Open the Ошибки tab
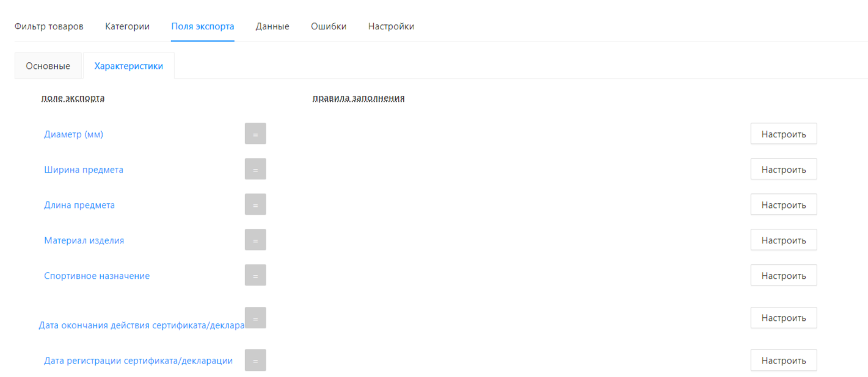868x377 pixels. pos(329,26)
